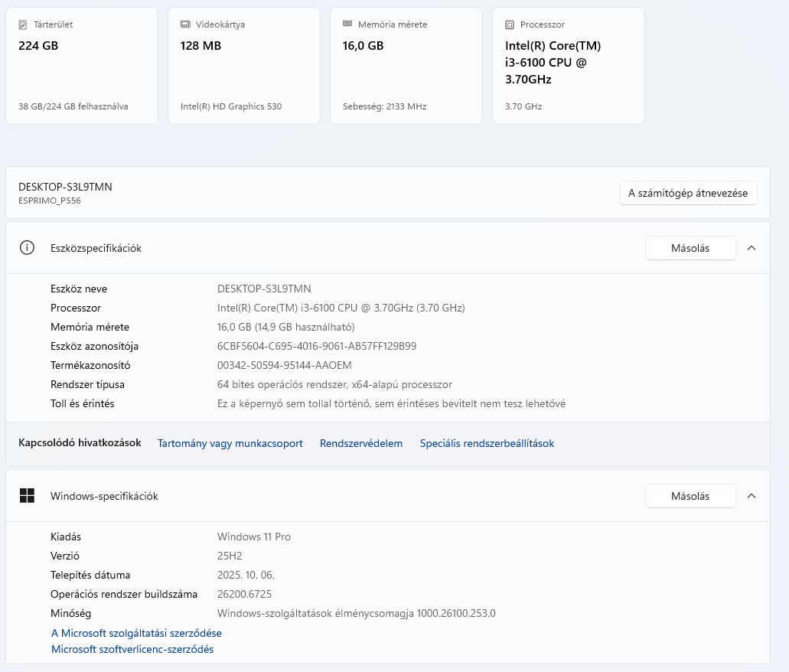Copy device specs with Másolás button
The height and width of the screenshot is (672, 789).
690,248
